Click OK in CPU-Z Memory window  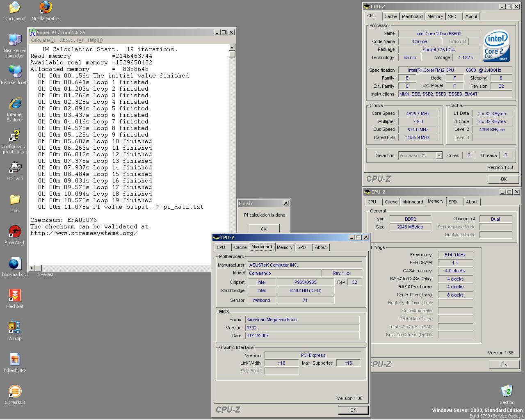click(x=504, y=364)
